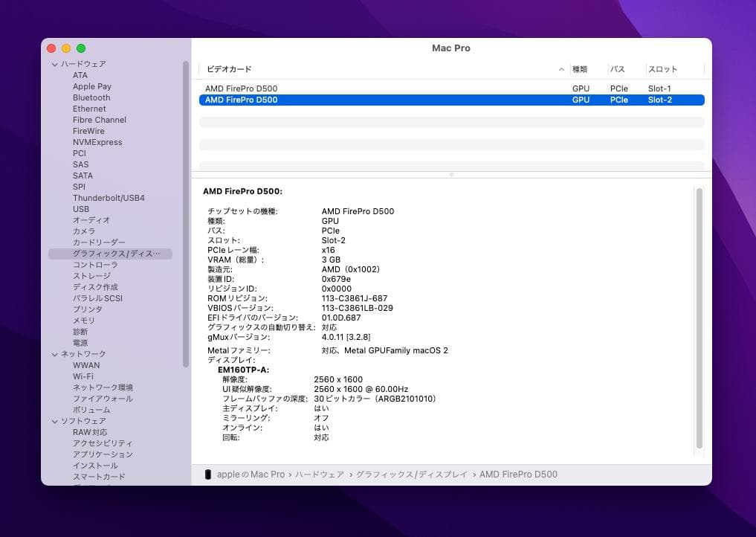Select Wi-Fi under ネットワーク

[x=86, y=376]
